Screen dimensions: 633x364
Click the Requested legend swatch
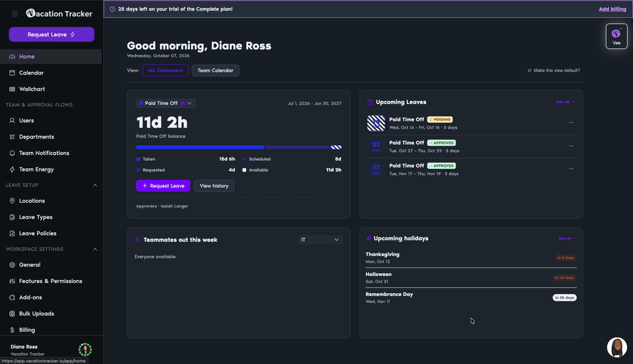(138, 170)
